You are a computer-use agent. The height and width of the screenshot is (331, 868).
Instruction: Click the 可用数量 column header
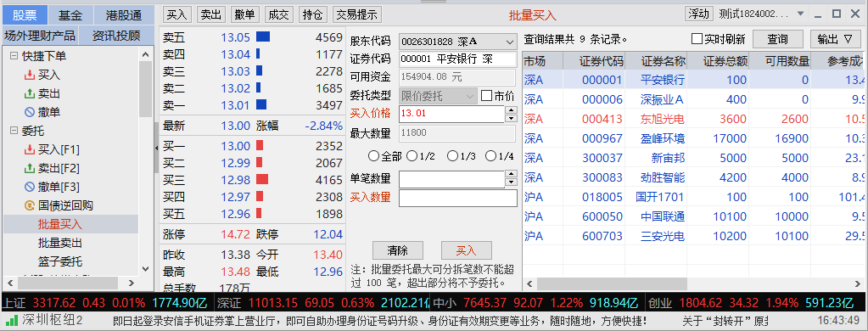click(x=780, y=61)
